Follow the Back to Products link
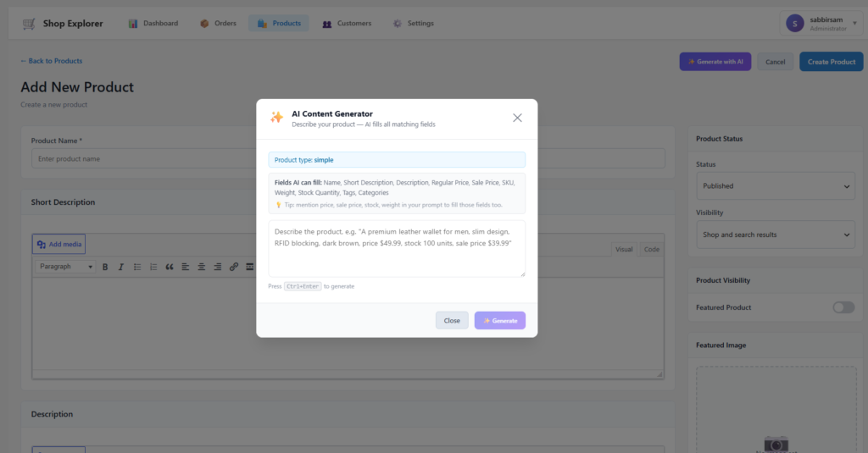 (51, 61)
